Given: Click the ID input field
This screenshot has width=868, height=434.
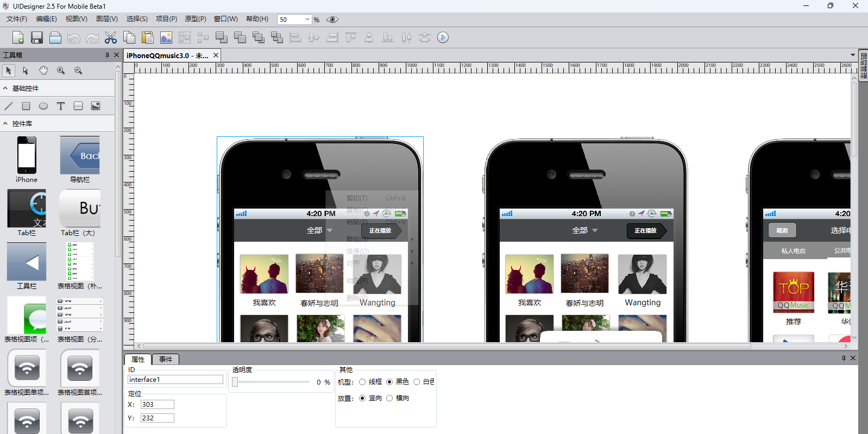Looking at the screenshot, I should pos(175,380).
